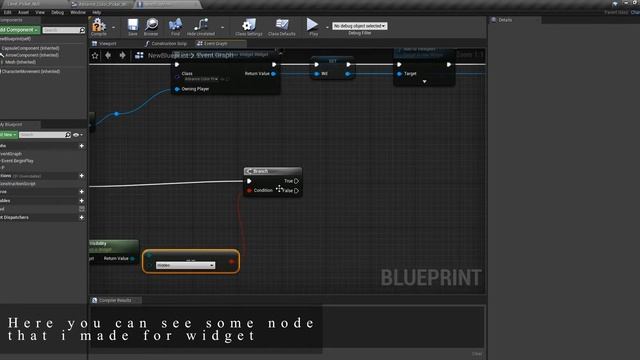
Task: Open the Edit menu
Action: pos(8,13)
